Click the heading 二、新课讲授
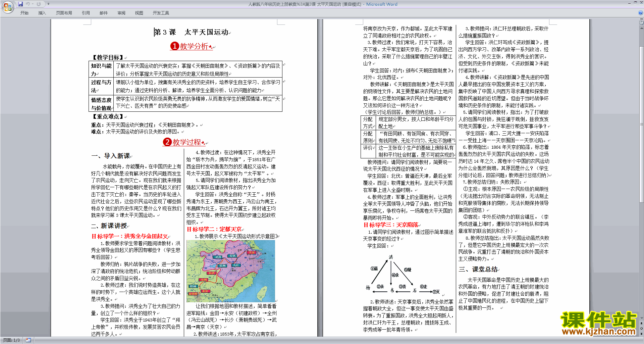 click(109, 226)
